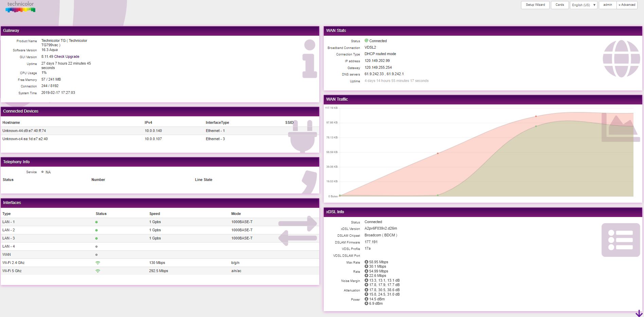644x317 pixels.
Task: Select the Unknown-44:d9:e7:40:ff:74 device row
Action: [x=160, y=131]
